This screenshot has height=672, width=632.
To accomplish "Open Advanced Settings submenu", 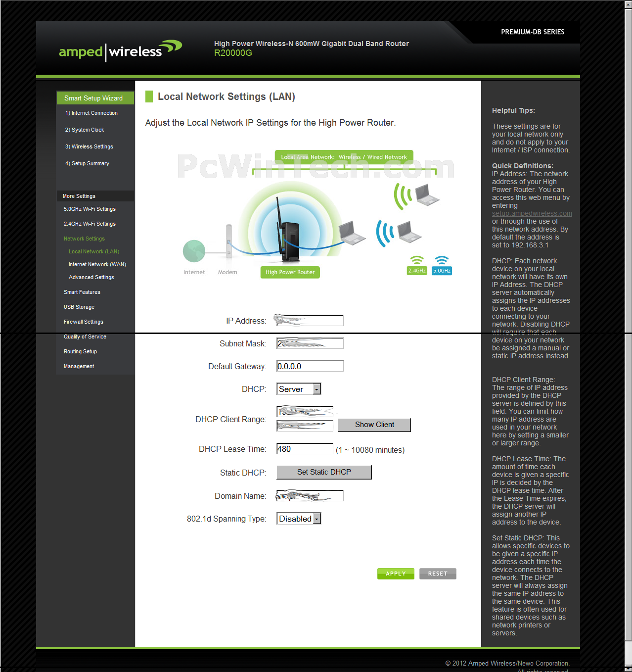I will coord(91,277).
